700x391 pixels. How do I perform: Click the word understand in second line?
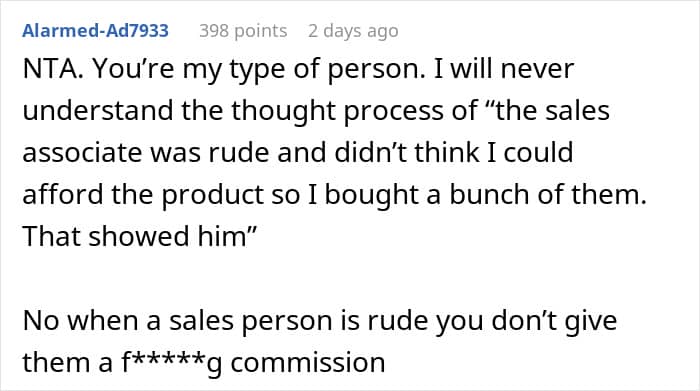pyautogui.click(x=98, y=111)
